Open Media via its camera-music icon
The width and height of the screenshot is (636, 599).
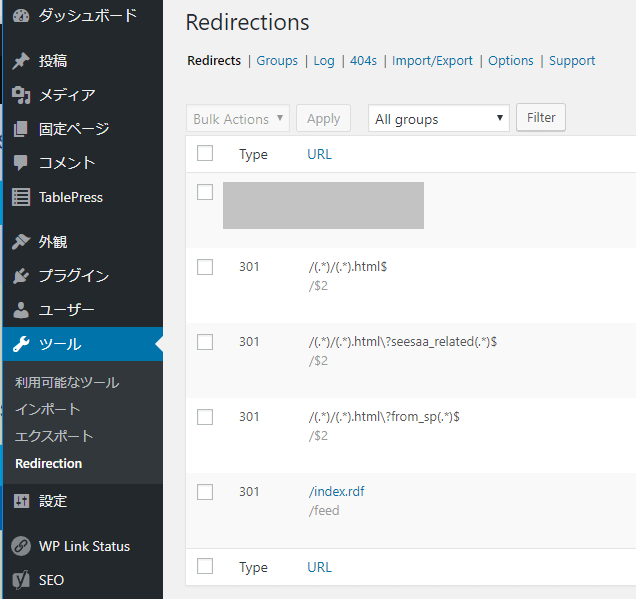point(20,95)
